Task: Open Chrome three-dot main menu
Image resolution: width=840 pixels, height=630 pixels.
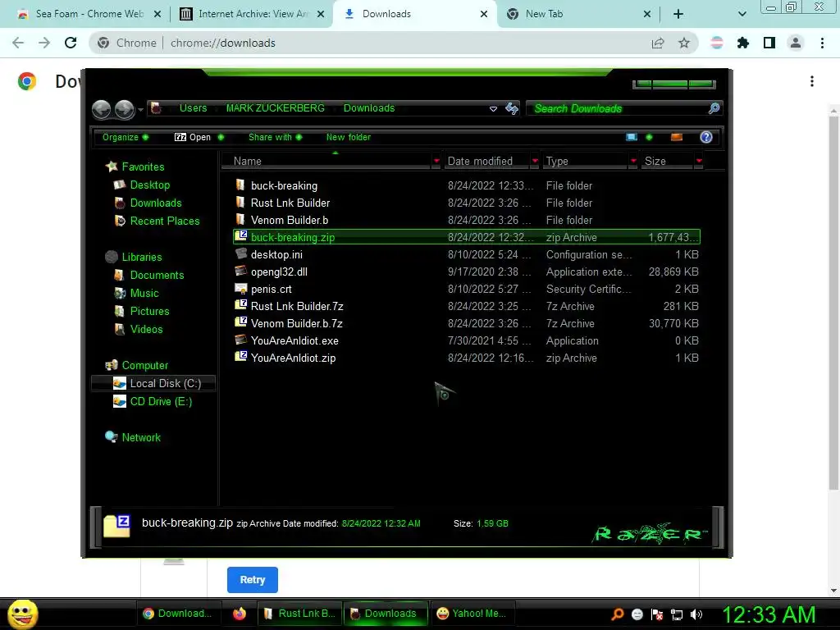Action: [x=822, y=43]
